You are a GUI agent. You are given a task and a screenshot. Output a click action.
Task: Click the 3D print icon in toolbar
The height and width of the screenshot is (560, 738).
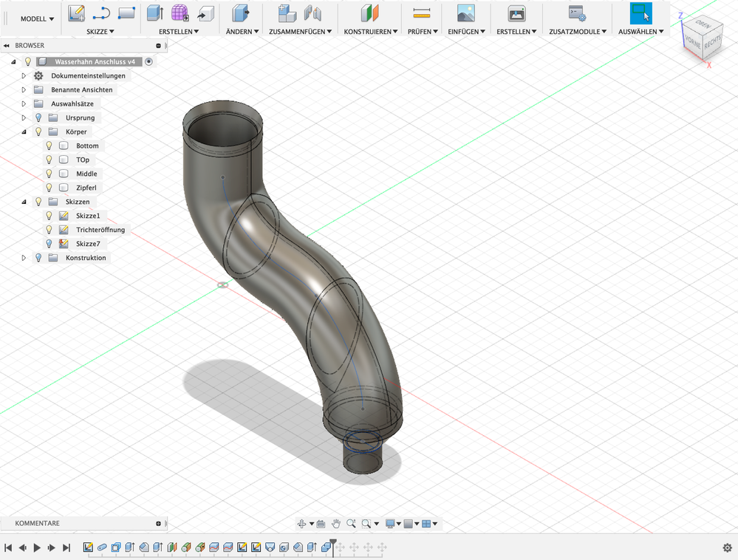[x=516, y=13]
